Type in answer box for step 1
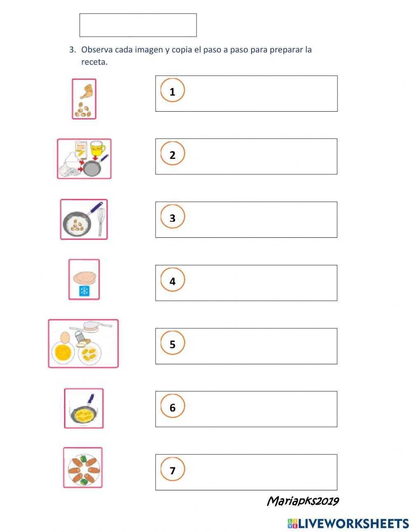The height and width of the screenshot is (532, 412). click(260, 94)
